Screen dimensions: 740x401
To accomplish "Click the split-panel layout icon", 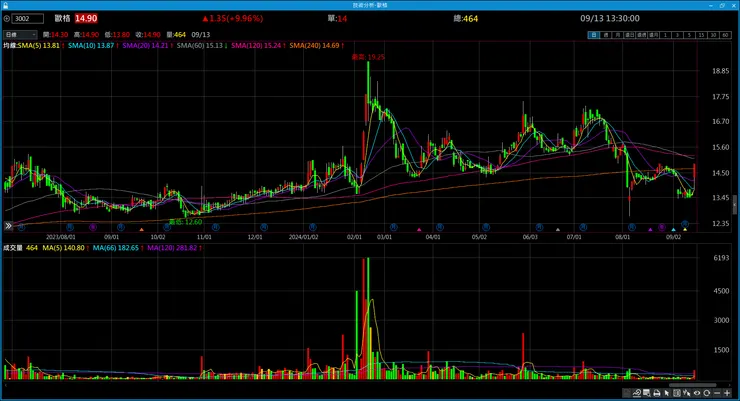I will [x=677, y=393].
